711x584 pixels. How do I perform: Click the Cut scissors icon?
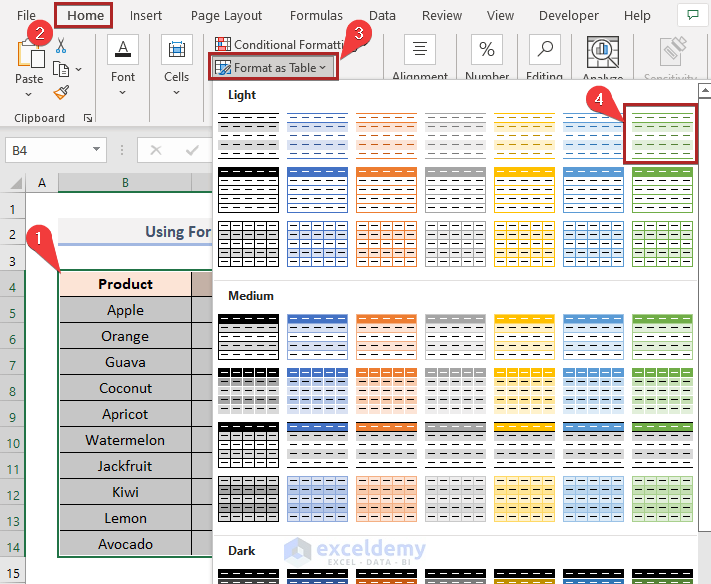point(61,45)
